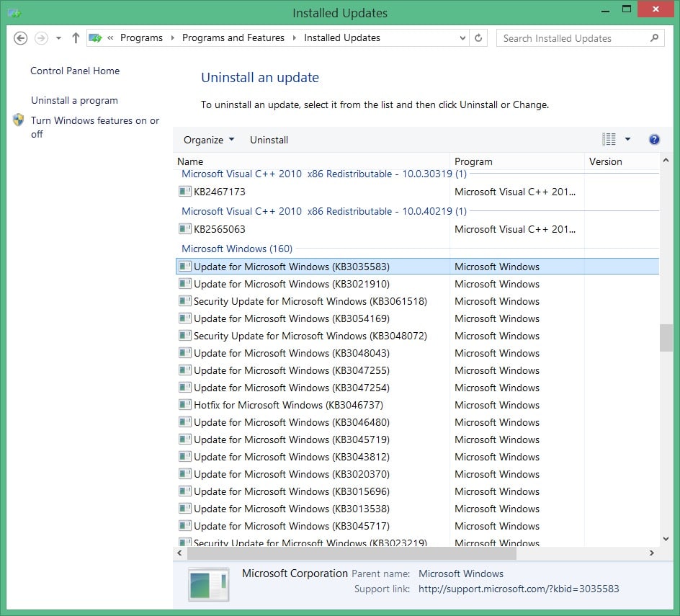Select Hotfix for Microsoft Windows (KB3046737)

(417, 405)
